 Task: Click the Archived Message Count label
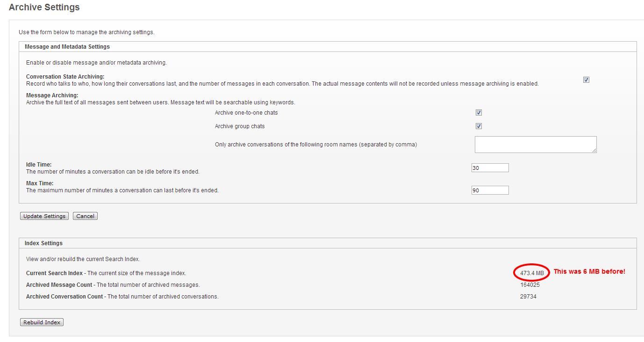59,285
